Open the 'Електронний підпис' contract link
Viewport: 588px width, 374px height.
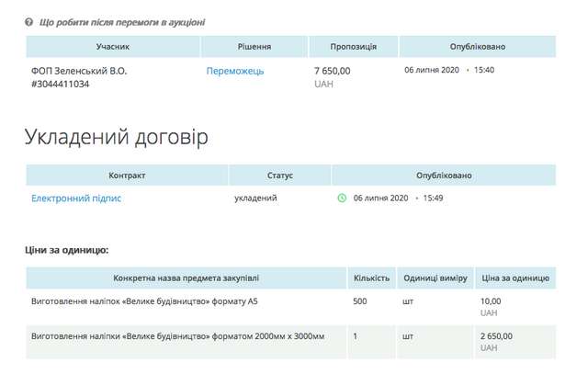(76, 198)
